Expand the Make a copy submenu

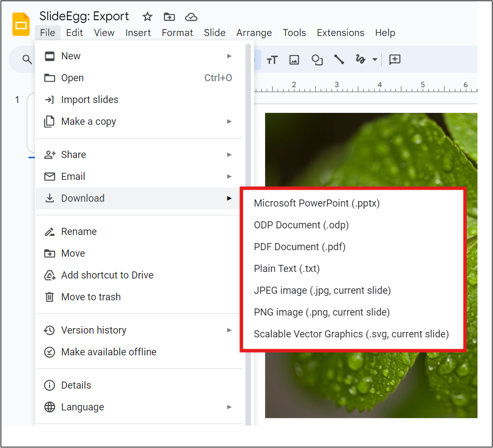[x=139, y=122]
